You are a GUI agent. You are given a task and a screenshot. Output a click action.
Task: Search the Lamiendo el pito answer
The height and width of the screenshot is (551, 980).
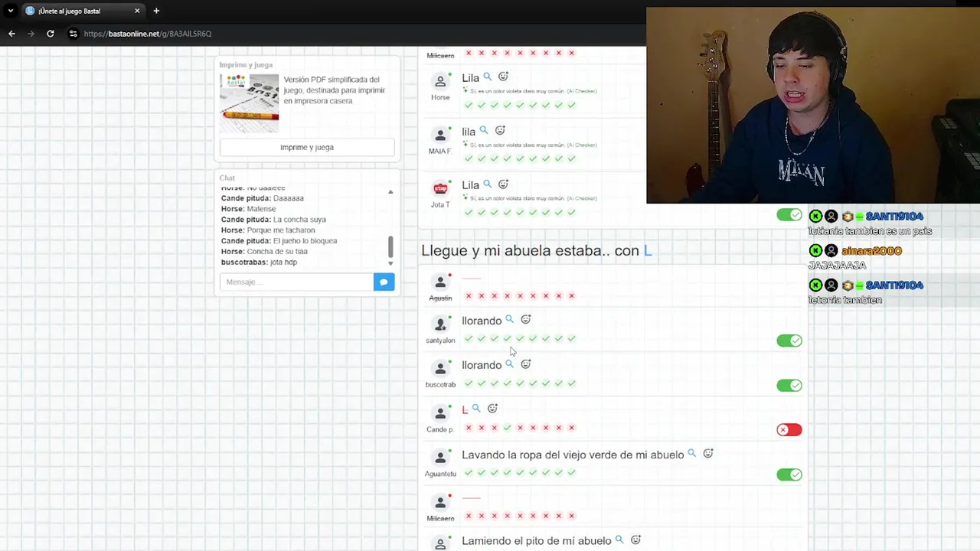click(x=619, y=540)
